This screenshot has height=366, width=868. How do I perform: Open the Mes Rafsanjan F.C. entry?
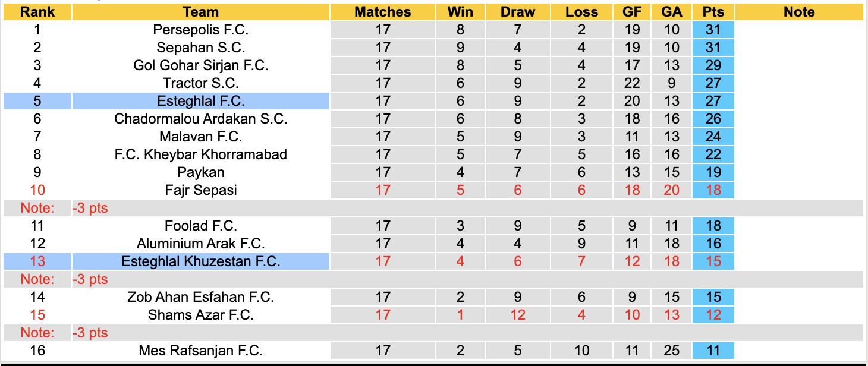(x=201, y=351)
